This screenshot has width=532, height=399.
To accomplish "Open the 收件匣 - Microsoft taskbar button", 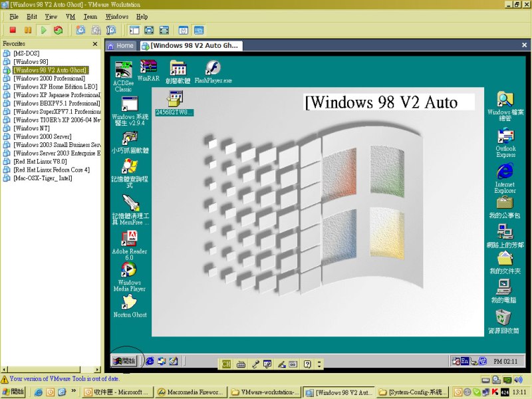I will pyautogui.click(x=118, y=392).
